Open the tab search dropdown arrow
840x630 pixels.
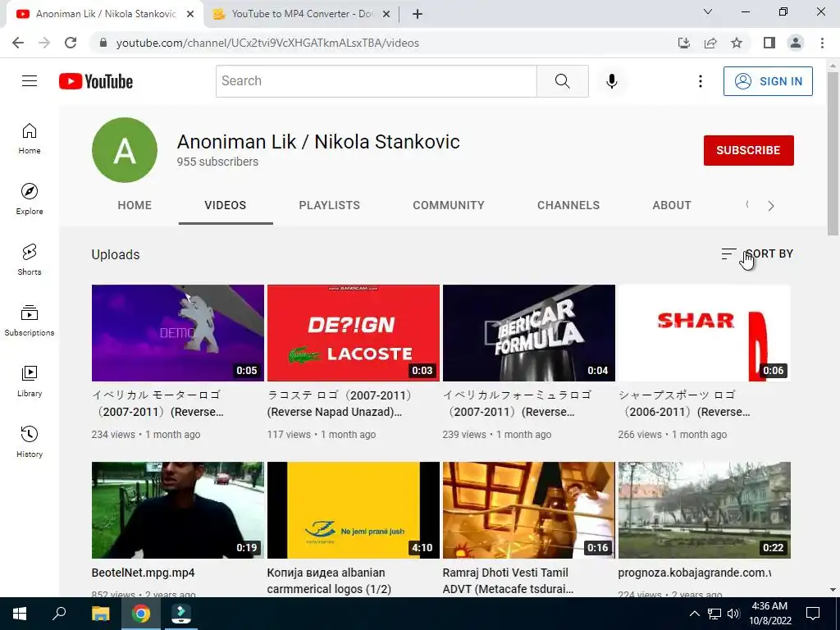point(708,11)
